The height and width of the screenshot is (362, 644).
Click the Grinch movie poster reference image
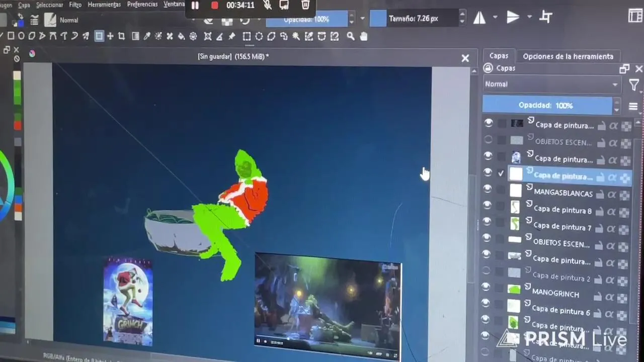pyautogui.click(x=128, y=301)
